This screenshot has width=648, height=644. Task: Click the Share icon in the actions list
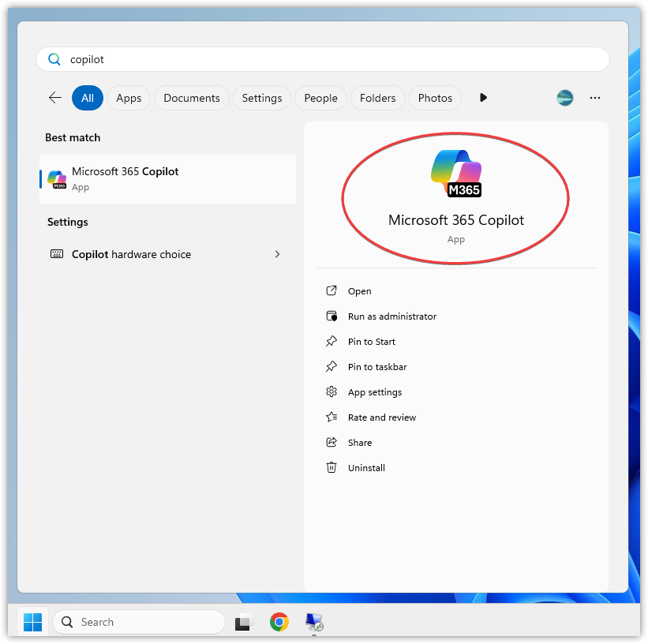[x=331, y=442]
